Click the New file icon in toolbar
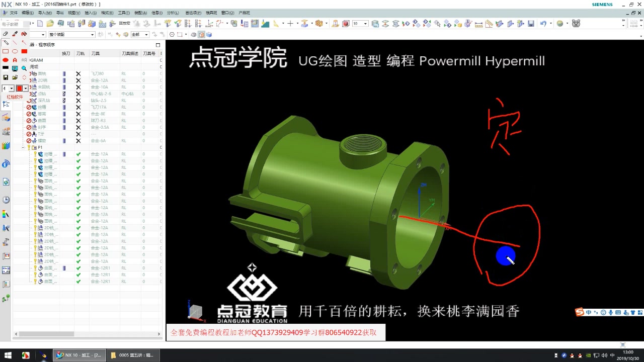This screenshot has width=644, height=362. [x=41, y=24]
